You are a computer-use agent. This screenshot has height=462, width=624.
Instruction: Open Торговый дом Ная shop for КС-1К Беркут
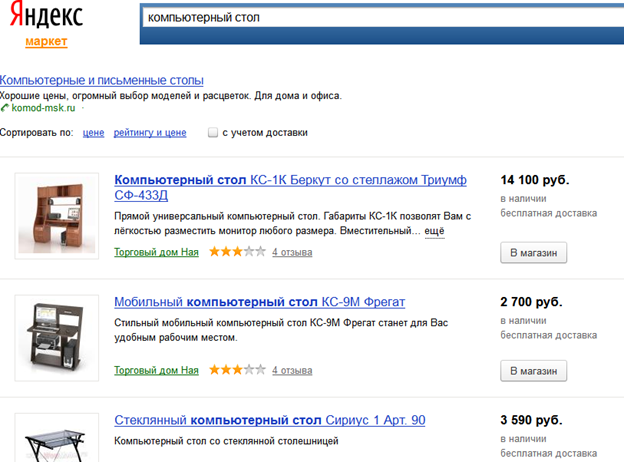click(x=156, y=252)
